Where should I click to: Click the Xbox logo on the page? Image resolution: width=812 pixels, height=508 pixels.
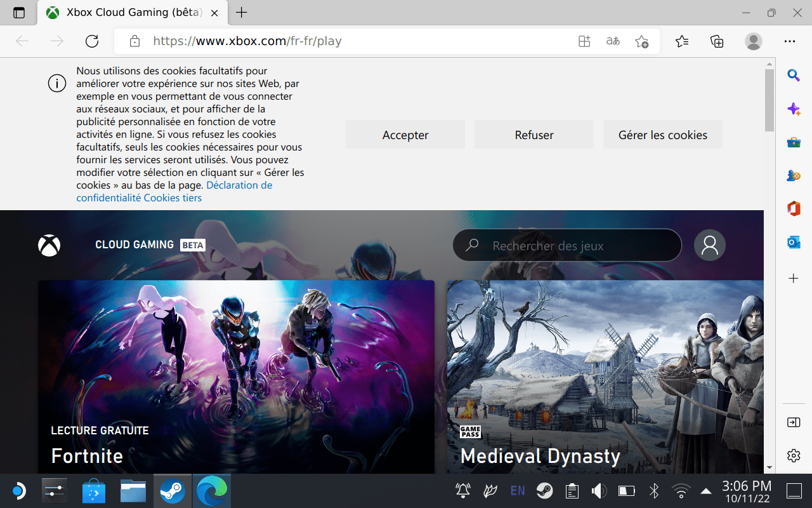coord(49,245)
